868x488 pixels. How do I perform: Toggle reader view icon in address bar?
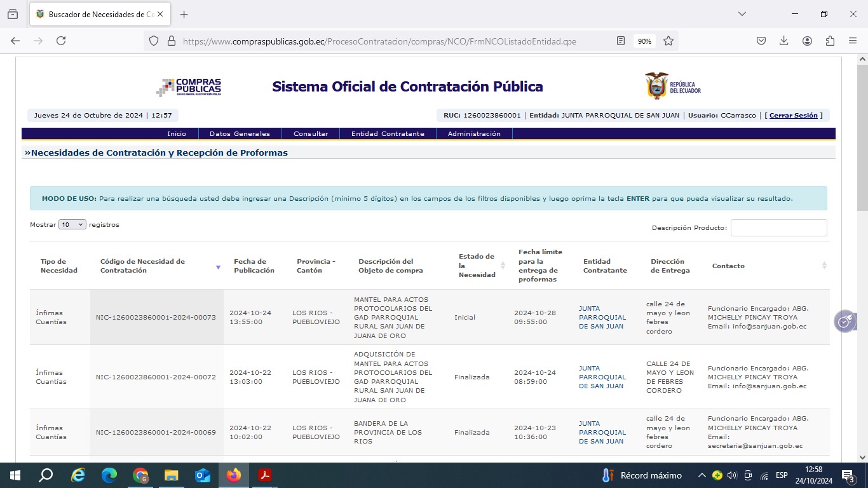621,41
